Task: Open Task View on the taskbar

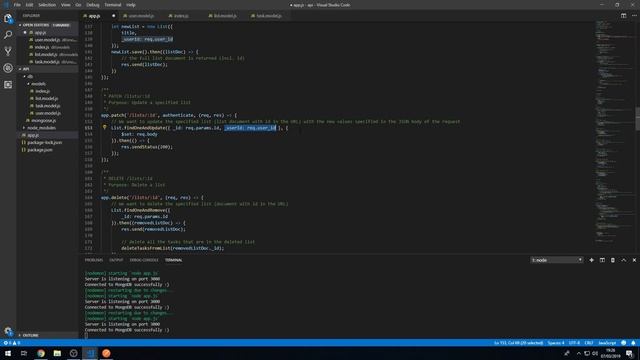Action: pyautogui.click(x=24, y=353)
